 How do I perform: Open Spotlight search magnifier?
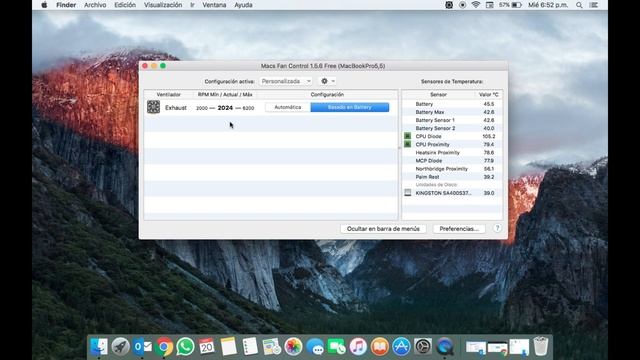coord(579,5)
